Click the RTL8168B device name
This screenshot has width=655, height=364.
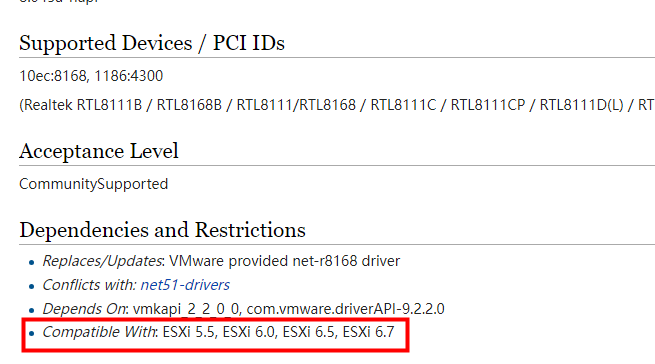pos(189,105)
